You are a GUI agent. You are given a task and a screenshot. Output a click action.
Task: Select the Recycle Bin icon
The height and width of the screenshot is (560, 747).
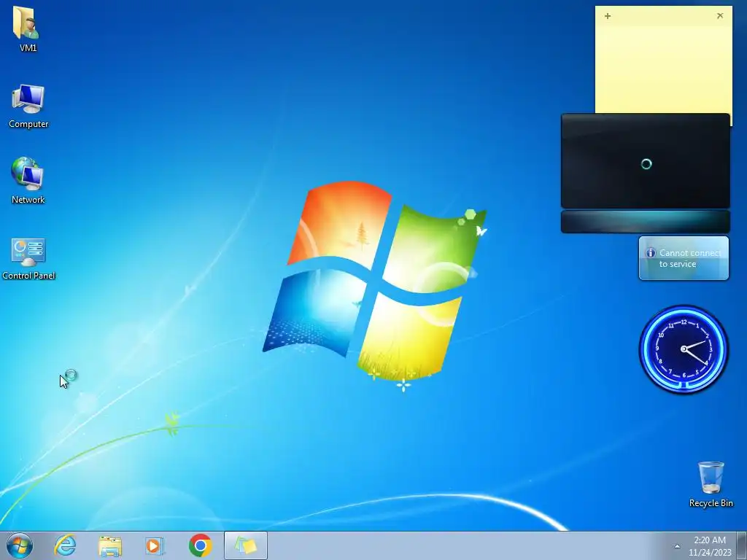pyautogui.click(x=711, y=484)
